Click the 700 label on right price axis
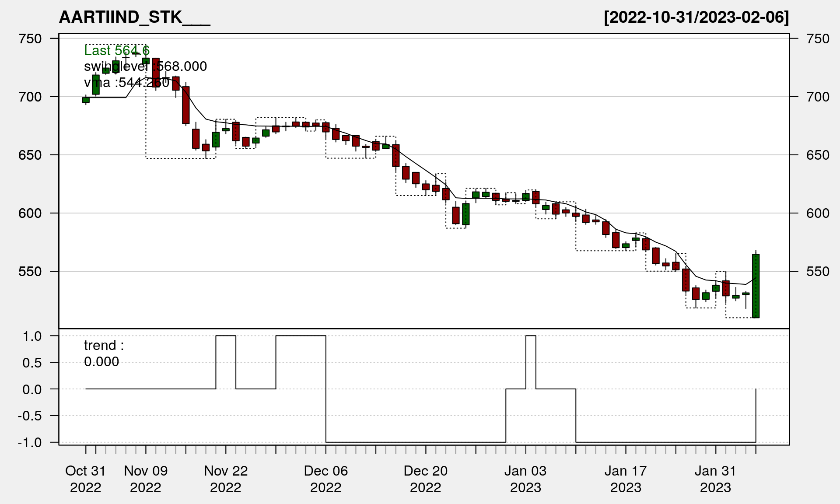Image resolution: width=840 pixels, height=504 pixels. [x=818, y=97]
